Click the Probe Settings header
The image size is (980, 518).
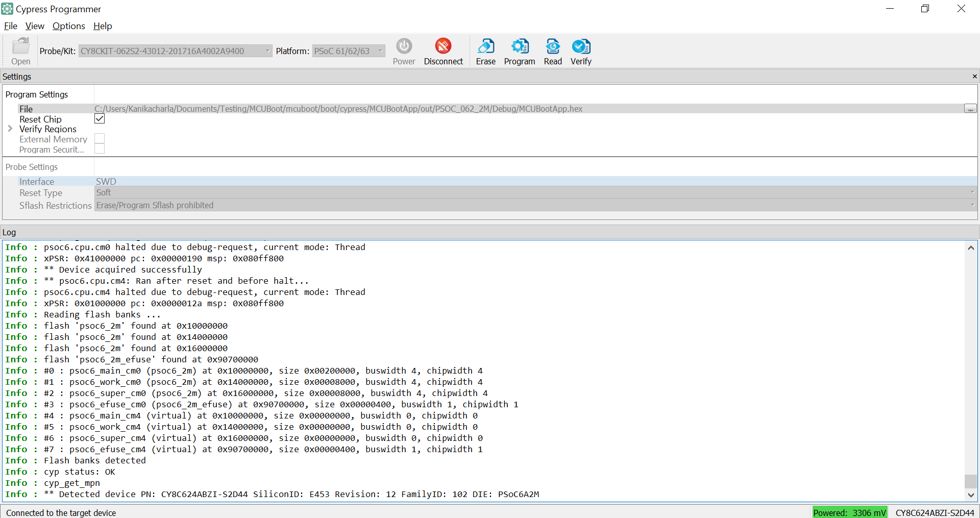(32, 167)
